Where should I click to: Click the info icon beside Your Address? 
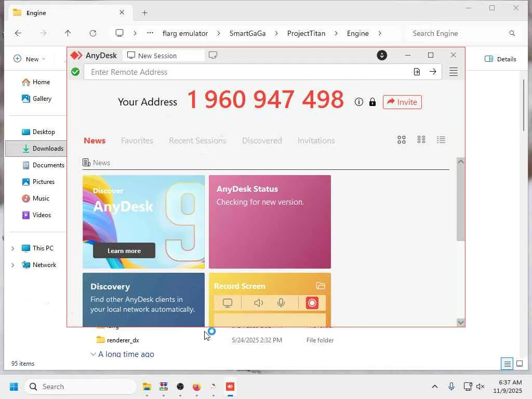(x=358, y=102)
